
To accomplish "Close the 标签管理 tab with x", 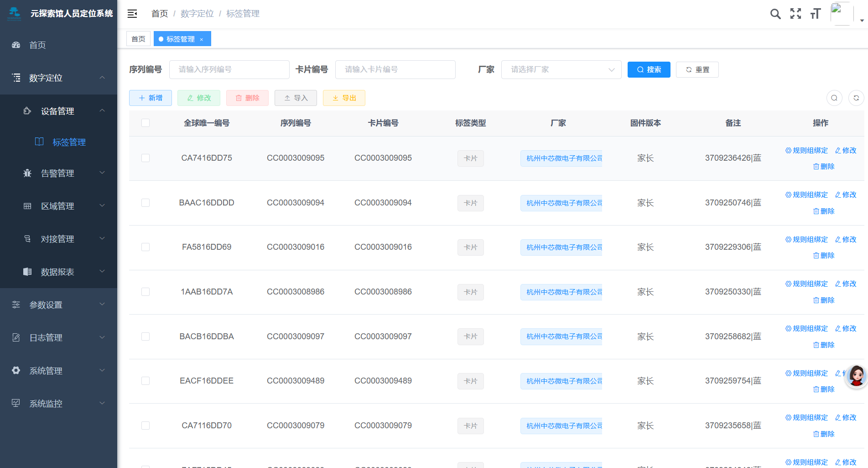I will tap(201, 39).
